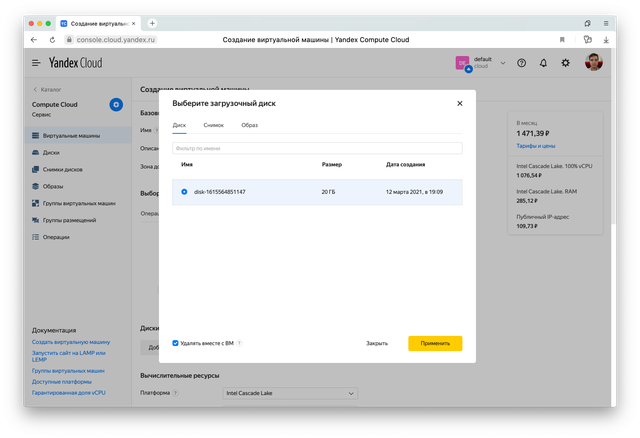Viewport: 640px width, 438px height.
Task: Switch to the Снимок tab
Action: pos(213,125)
